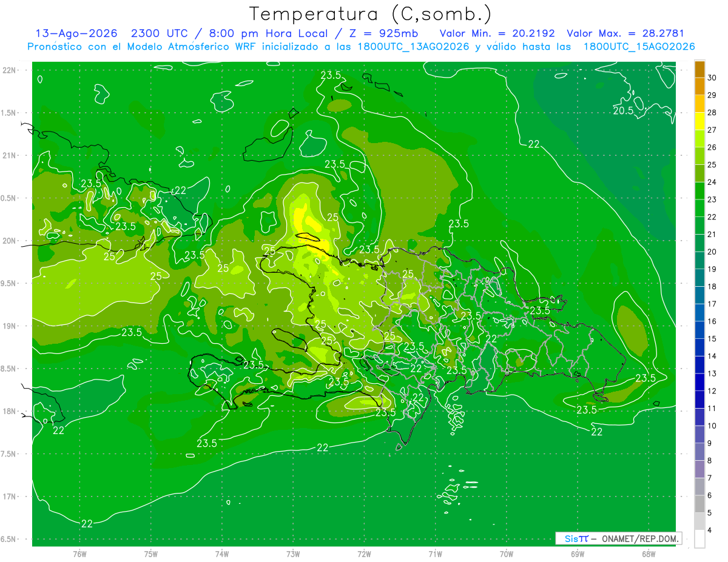This screenshot has height=562, width=728.
Task: Click the 19N latitude label
Action: (9, 326)
